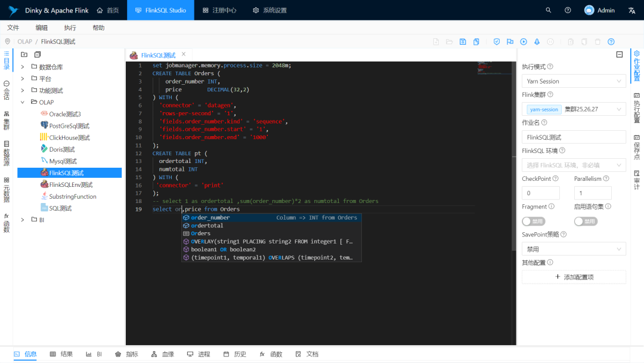Click the breadcrumb location pin icon
The height and width of the screenshot is (363, 644).
[7, 42]
